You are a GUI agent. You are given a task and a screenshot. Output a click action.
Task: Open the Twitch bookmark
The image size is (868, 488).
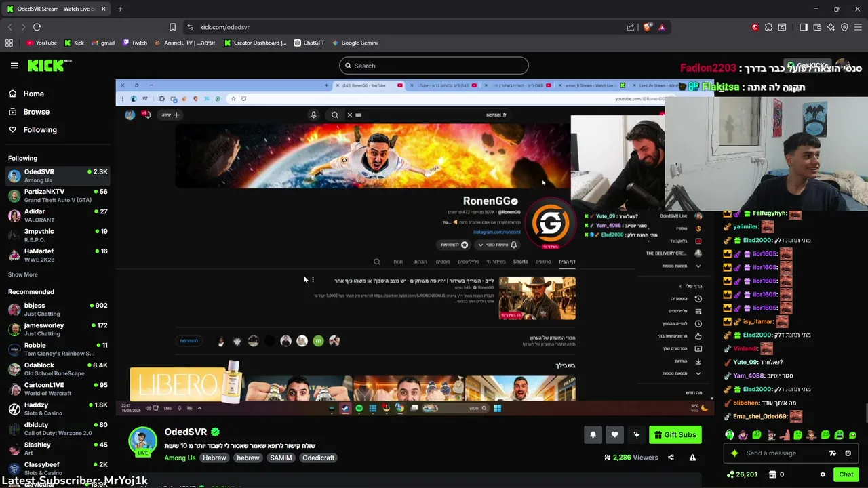135,43
